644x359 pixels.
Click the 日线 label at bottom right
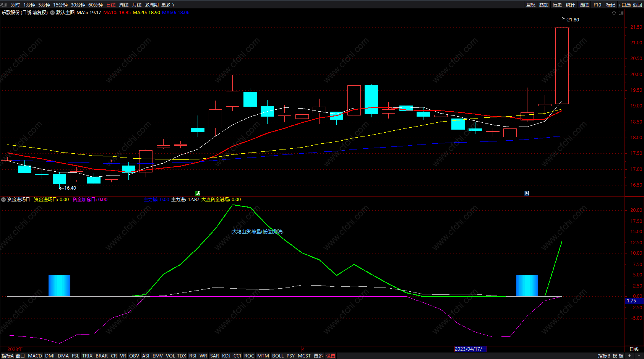(634, 349)
